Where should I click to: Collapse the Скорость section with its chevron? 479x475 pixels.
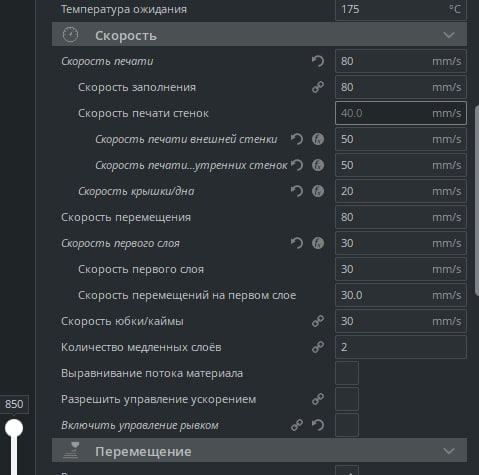(x=449, y=35)
